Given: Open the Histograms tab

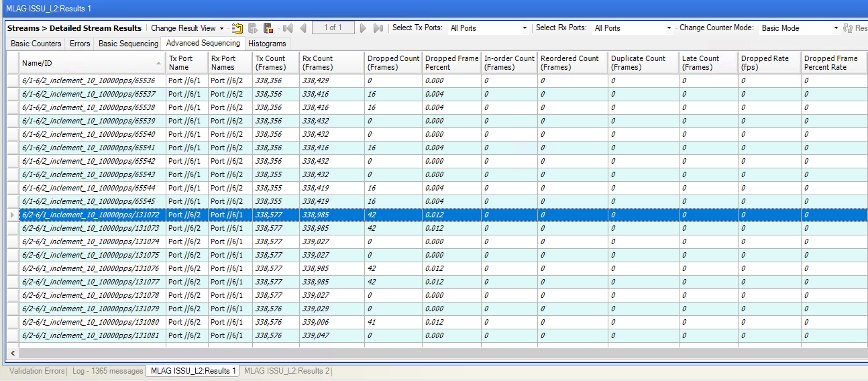Looking at the screenshot, I should pyautogui.click(x=267, y=44).
